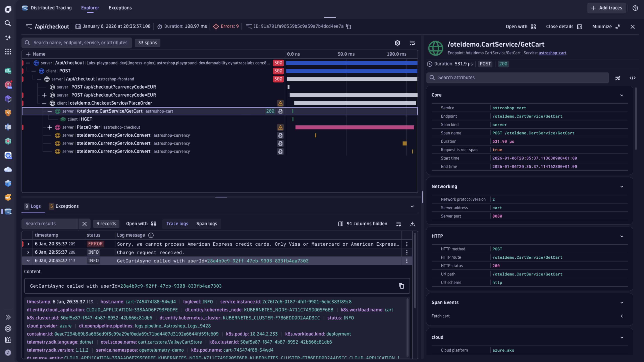Open the app launcher grid icon

[8, 51]
